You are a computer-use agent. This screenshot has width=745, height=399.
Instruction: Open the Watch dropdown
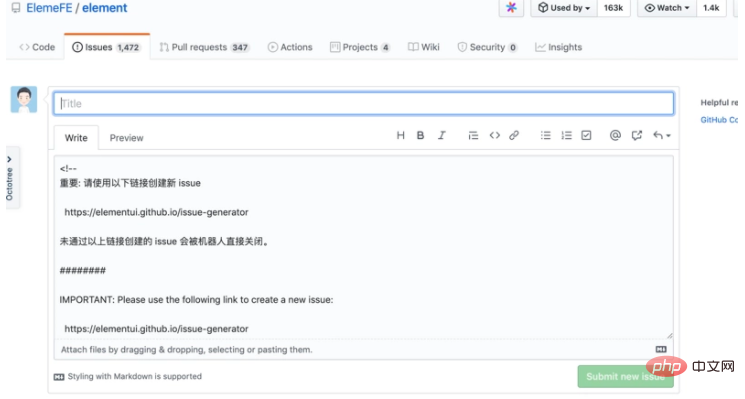pyautogui.click(x=667, y=8)
